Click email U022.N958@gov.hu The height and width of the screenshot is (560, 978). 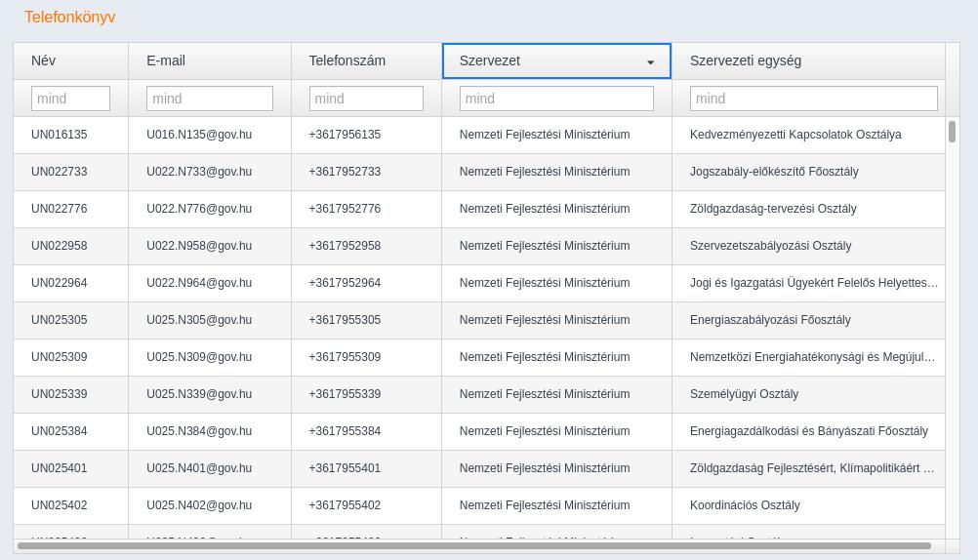(199, 246)
